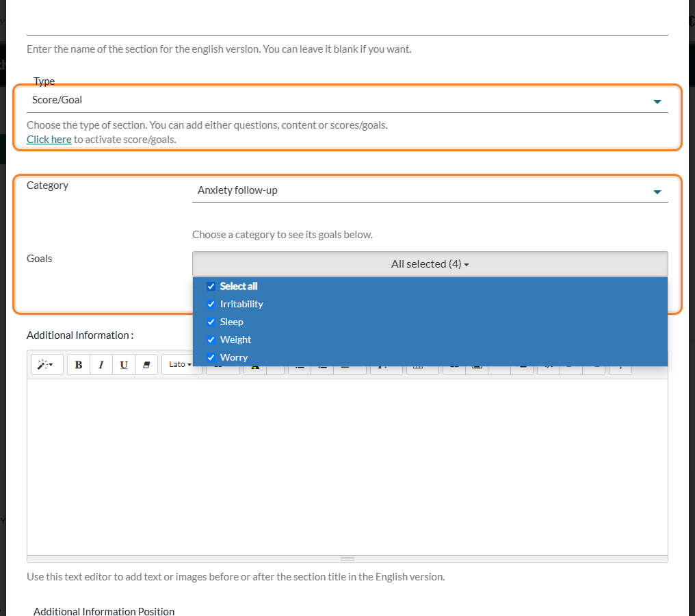The height and width of the screenshot is (616, 695).
Task: Click the 'Additional Information Position' label
Action: point(104,611)
